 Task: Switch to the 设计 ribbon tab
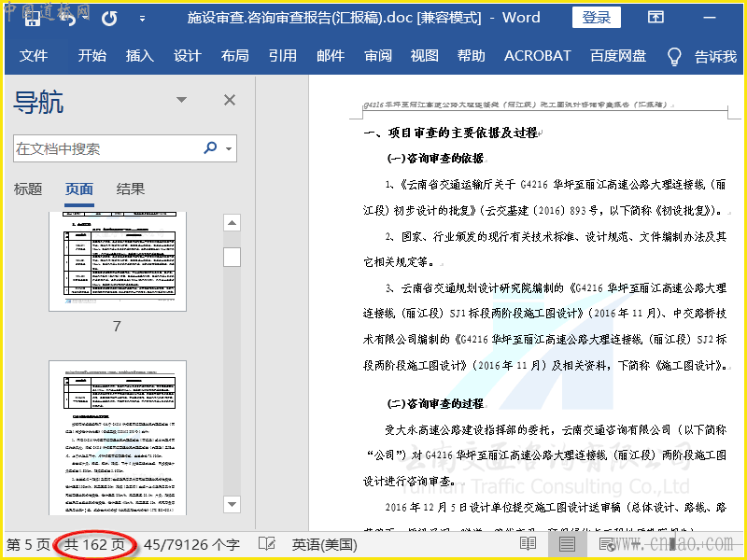click(x=188, y=56)
